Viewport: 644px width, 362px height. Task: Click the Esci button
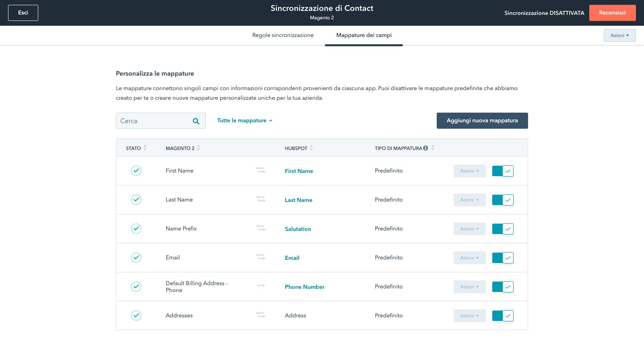coord(23,13)
